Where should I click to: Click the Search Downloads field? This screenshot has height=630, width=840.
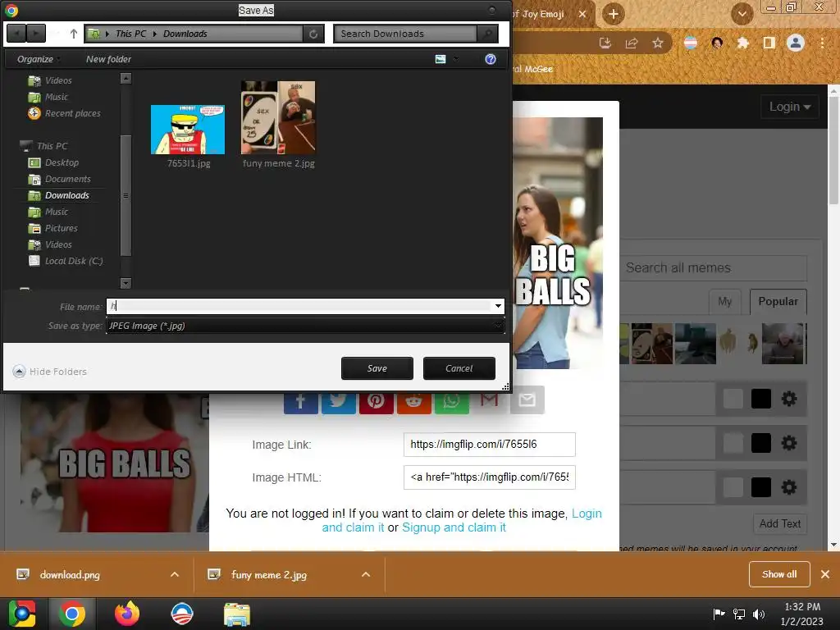(405, 34)
